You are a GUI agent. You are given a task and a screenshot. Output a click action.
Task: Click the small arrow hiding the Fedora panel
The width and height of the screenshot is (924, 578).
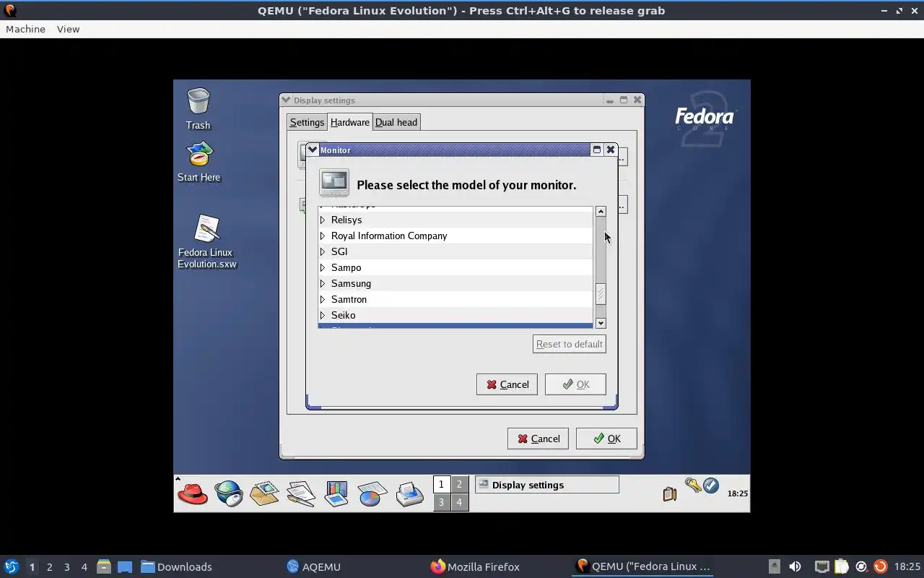pyautogui.click(x=178, y=478)
